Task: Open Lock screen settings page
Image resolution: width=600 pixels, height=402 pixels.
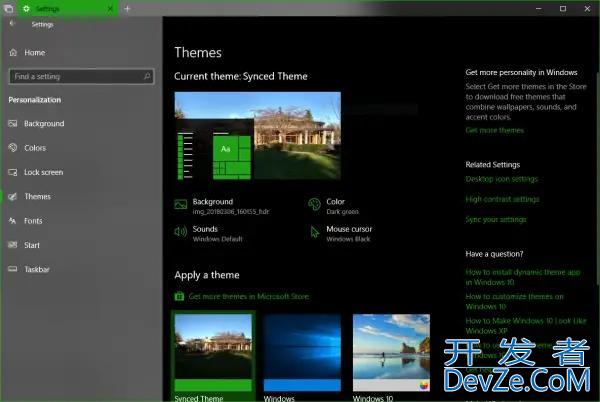Action: pyautogui.click(x=44, y=172)
